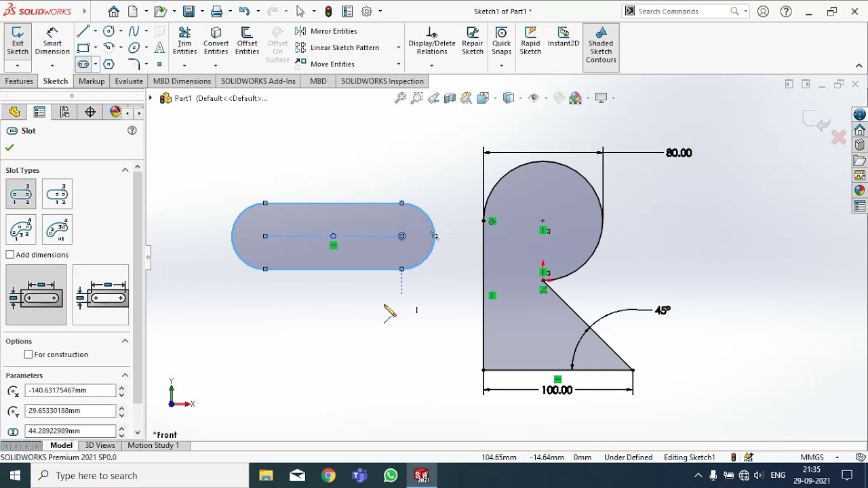The width and height of the screenshot is (868, 488).
Task: Select the 3 Point Arc Slot type
Action: [21, 230]
